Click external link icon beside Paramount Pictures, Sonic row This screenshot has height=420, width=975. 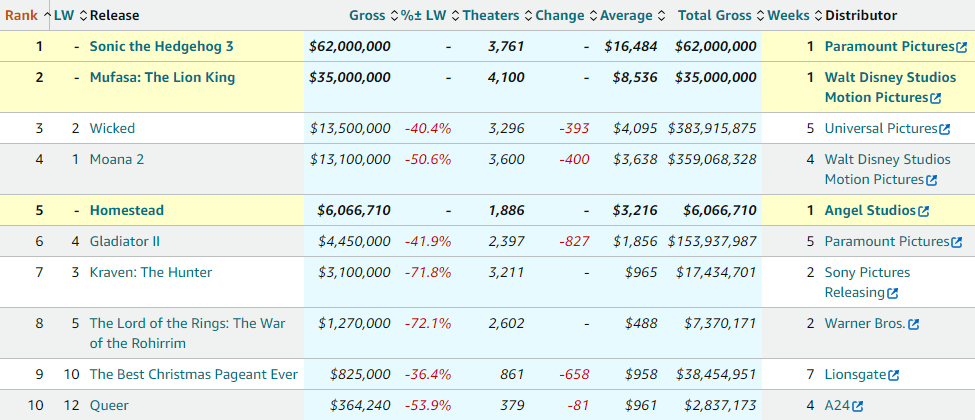[961, 47]
